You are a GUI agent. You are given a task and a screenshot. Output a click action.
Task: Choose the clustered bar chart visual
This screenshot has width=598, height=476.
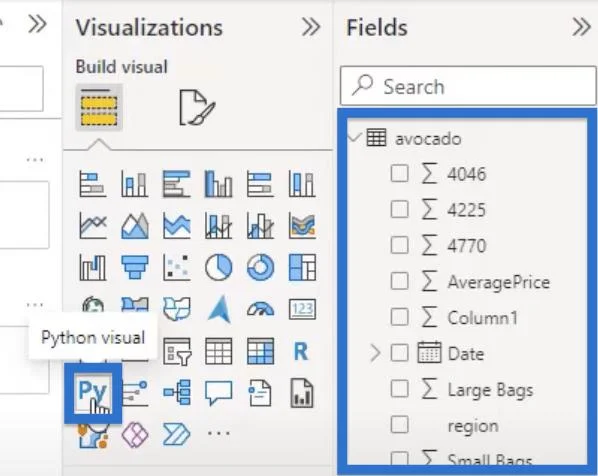point(176,184)
